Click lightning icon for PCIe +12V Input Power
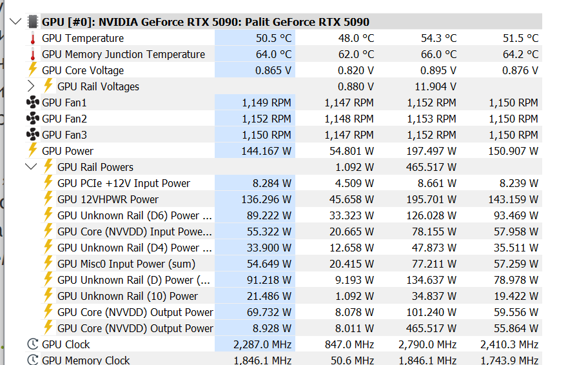 [48, 182]
